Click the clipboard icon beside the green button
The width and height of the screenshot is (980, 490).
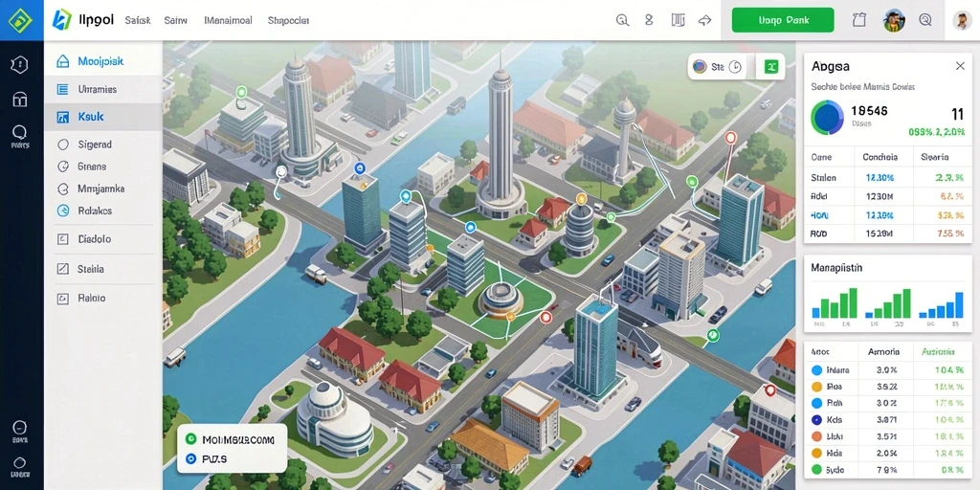(859, 20)
